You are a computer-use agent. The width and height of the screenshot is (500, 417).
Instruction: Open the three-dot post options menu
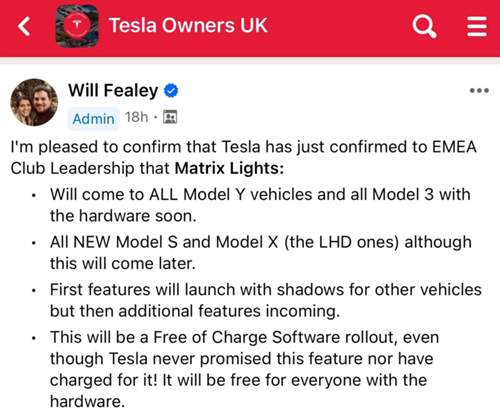[x=479, y=90]
